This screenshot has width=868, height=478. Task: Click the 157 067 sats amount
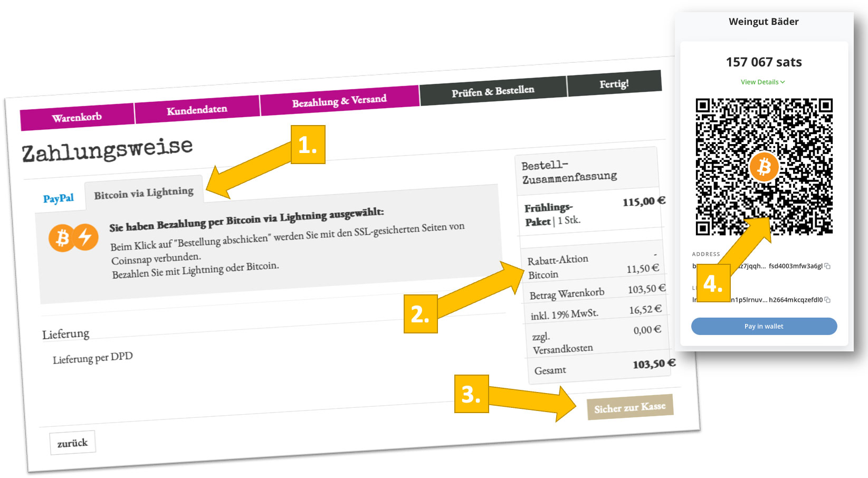click(764, 62)
